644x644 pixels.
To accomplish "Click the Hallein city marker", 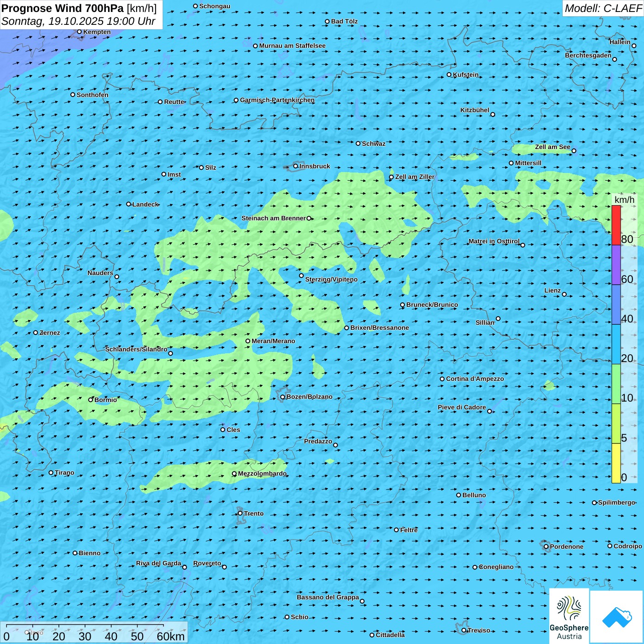I will click(634, 46).
